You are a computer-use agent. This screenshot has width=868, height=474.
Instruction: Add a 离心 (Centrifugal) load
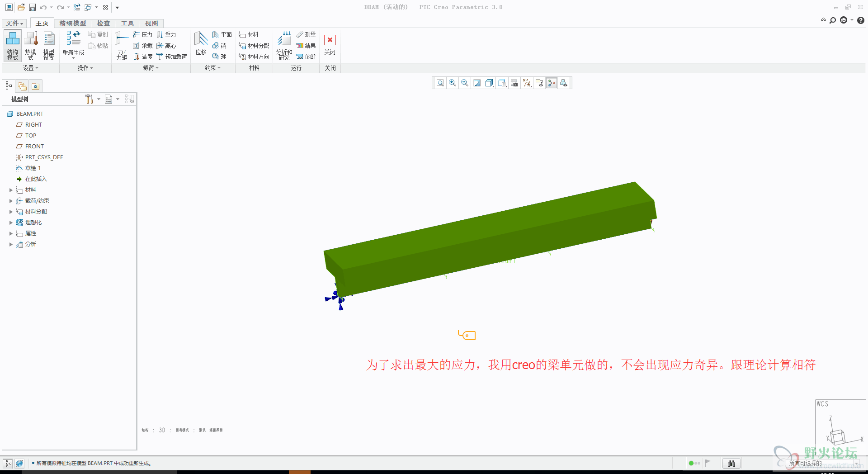coord(166,46)
